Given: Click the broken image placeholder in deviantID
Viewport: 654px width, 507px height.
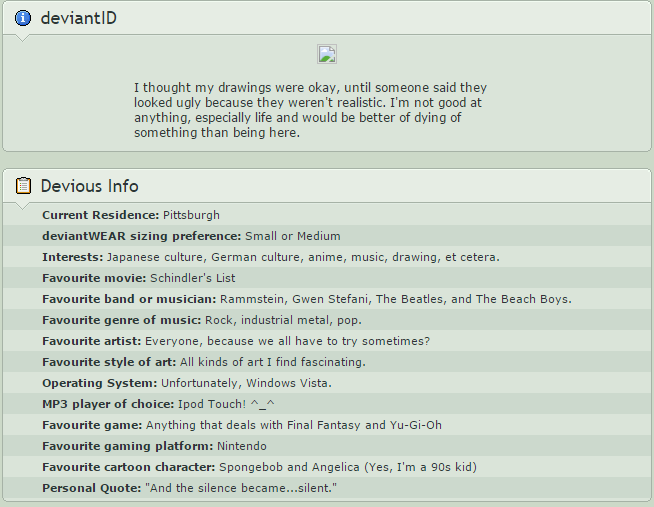Looking at the screenshot, I should (x=327, y=54).
